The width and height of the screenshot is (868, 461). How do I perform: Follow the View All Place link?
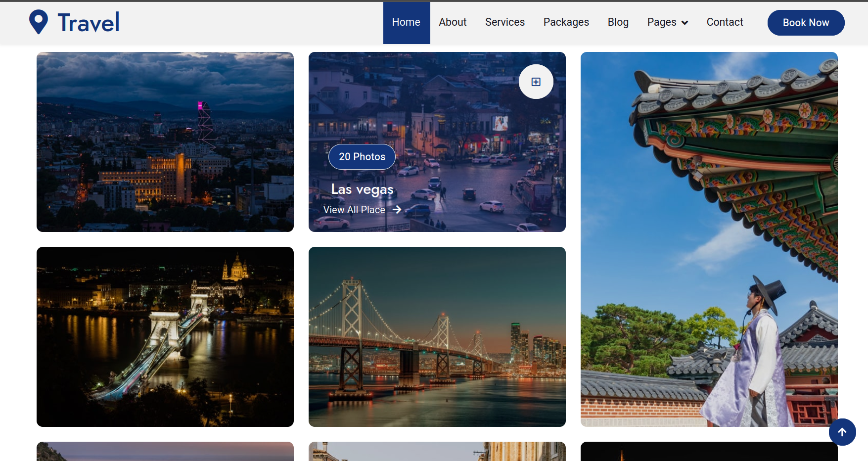[354, 209]
